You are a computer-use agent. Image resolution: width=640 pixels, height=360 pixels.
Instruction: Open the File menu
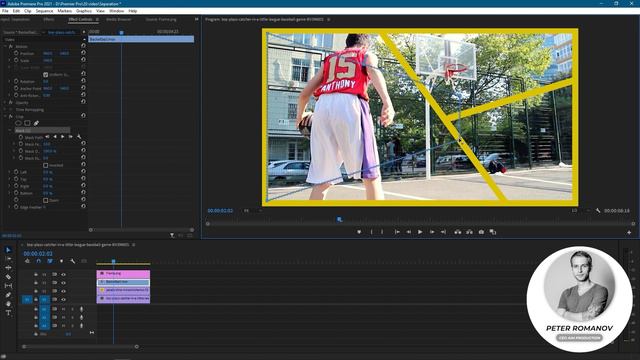pyautogui.click(x=5, y=11)
